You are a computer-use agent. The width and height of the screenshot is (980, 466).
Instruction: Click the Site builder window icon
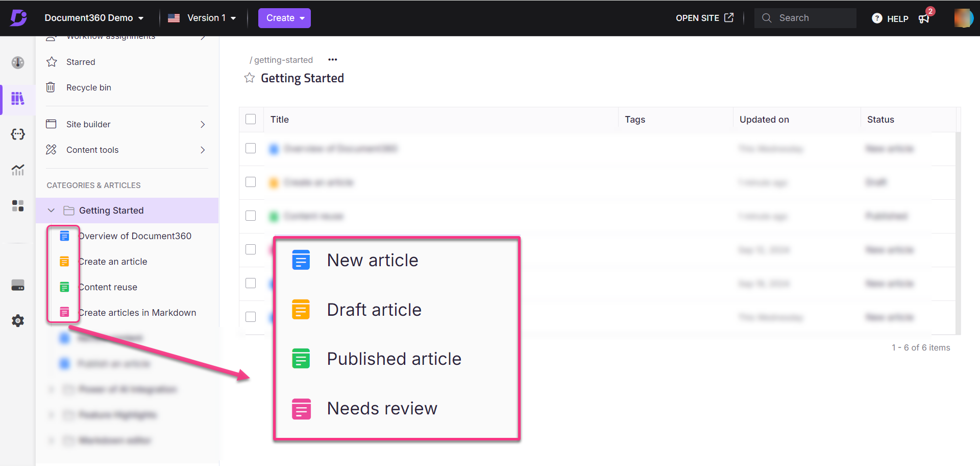pos(51,124)
